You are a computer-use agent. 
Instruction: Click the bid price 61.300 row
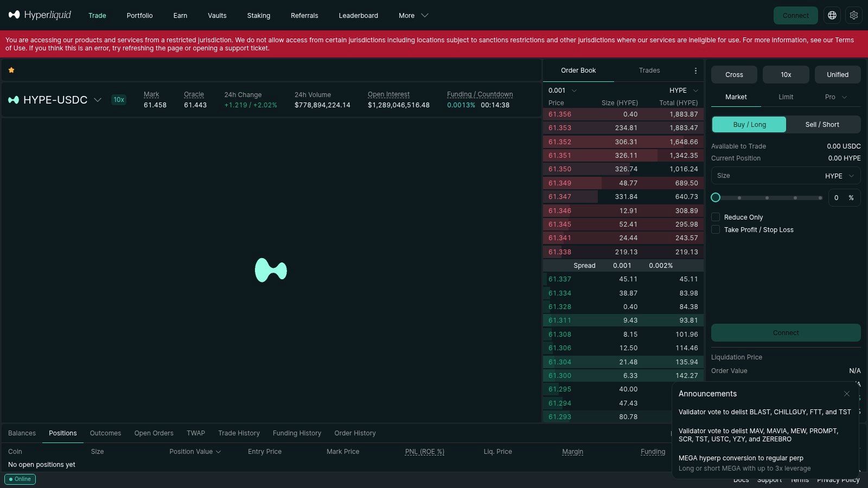point(623,376)
